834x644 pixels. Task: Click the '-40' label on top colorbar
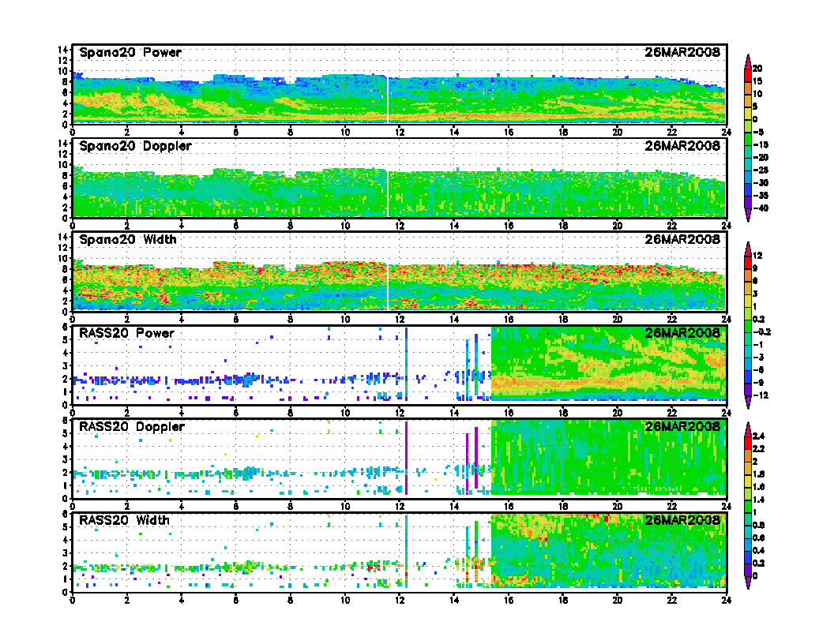(x=761, y=208)
